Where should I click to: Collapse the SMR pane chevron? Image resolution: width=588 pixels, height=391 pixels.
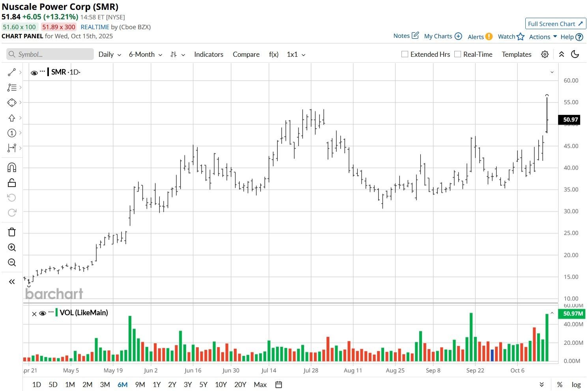(552, 72)
